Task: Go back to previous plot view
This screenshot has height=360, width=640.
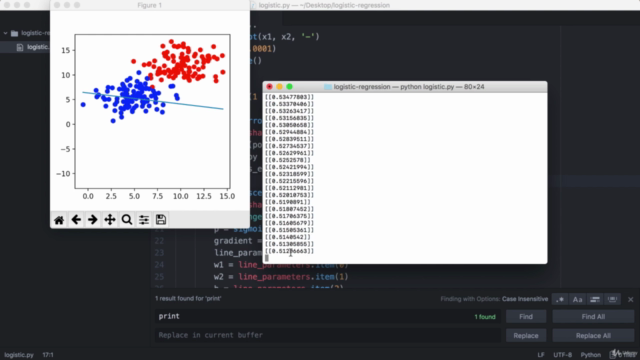Action: point(76,220)
